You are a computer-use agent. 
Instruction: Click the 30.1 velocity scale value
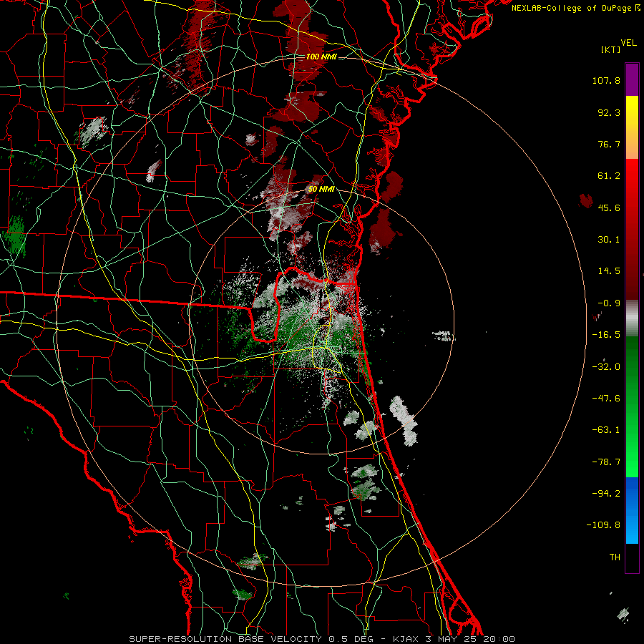(609, 240)
